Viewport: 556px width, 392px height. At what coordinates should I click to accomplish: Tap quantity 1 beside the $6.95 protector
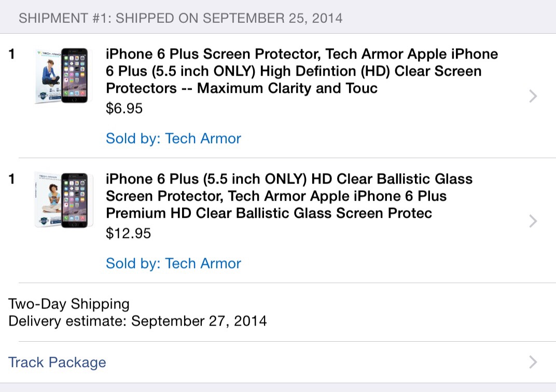[x=12, y=54]
